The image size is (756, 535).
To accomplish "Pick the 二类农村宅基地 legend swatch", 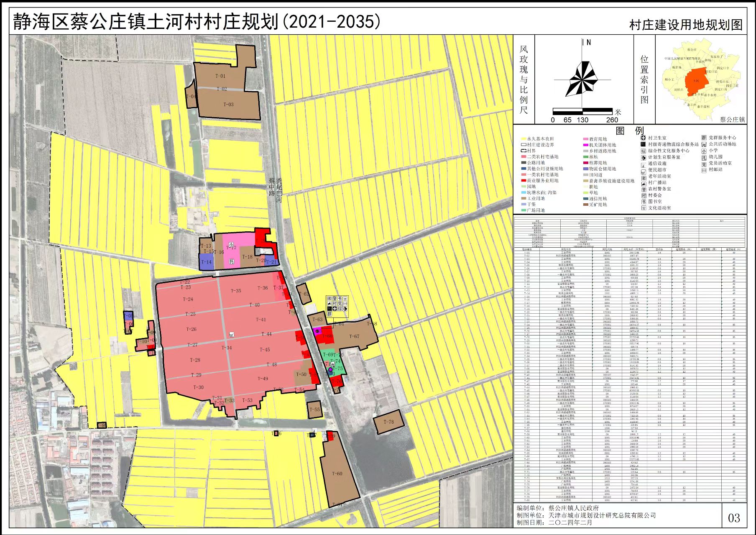I will click(x=523, y=157).
